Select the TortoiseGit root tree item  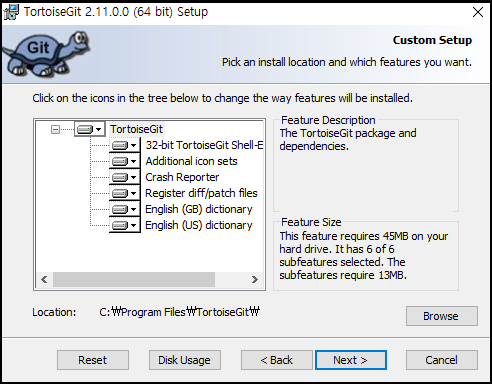136,129
